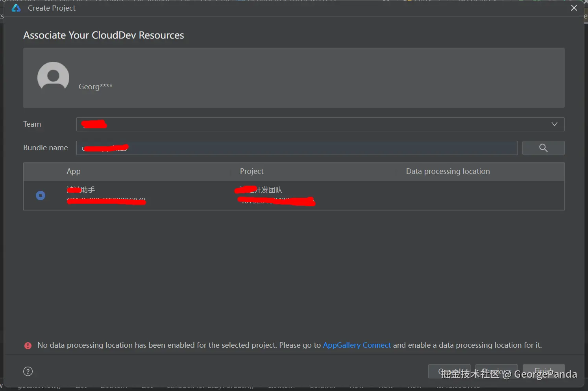Open the AppGallery Connect link
This screenshot has width=588, height=391.
[357, 345]
